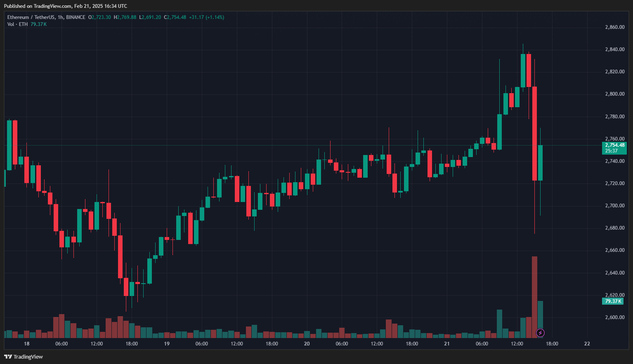The image size is (633, 364).
Task: Open the Ethereum / TetherUS symbol title
Action: 46,17
